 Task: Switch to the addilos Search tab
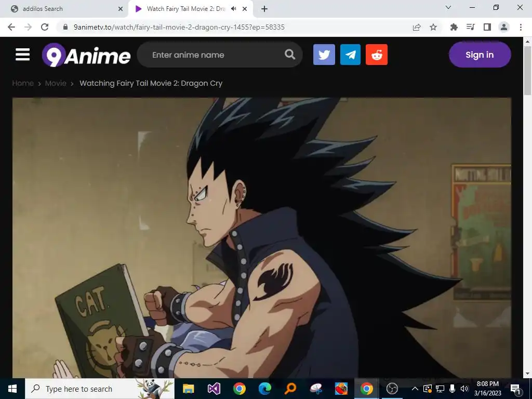tap(64, 9)
